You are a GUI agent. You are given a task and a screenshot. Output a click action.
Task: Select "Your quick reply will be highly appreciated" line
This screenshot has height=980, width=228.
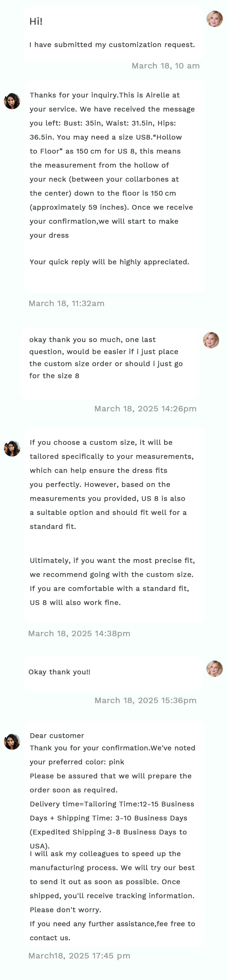(x=109, y=262)
